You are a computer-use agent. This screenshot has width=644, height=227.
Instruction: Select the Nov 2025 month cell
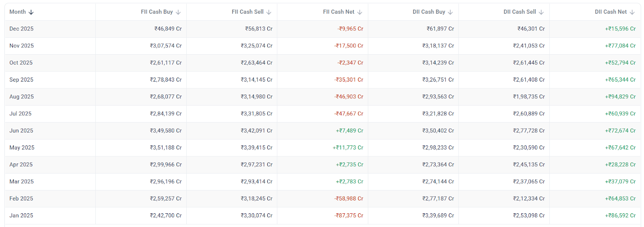pyautogui.click(x=22, y=46)
